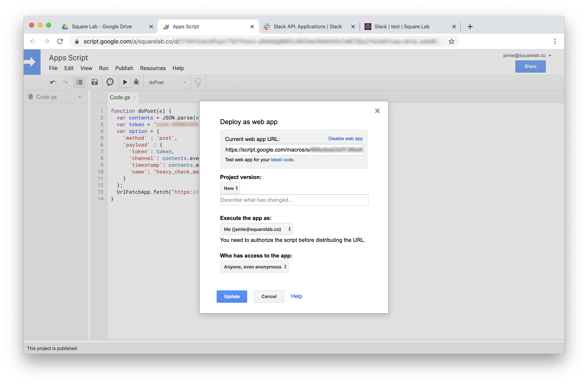Image resolution: width=588 pixels, height=385 pixels.
Task: Click the Update button to deploy
Action: coord(232,297)
